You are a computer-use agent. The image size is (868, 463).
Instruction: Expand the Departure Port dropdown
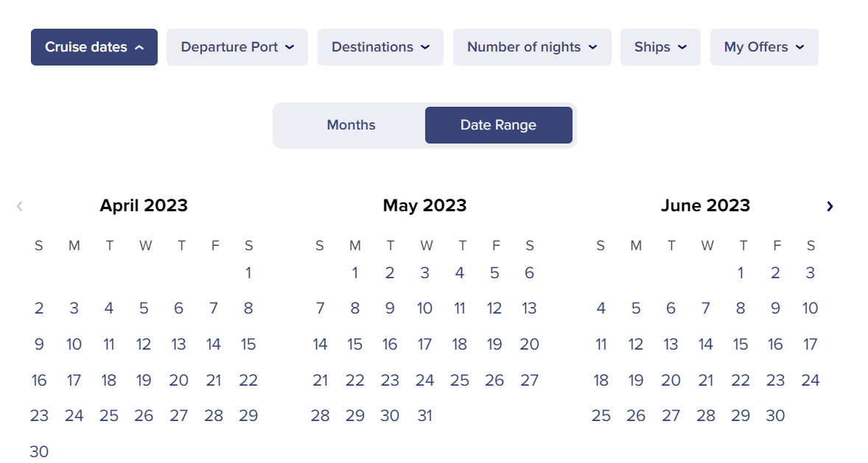point(237,47)
